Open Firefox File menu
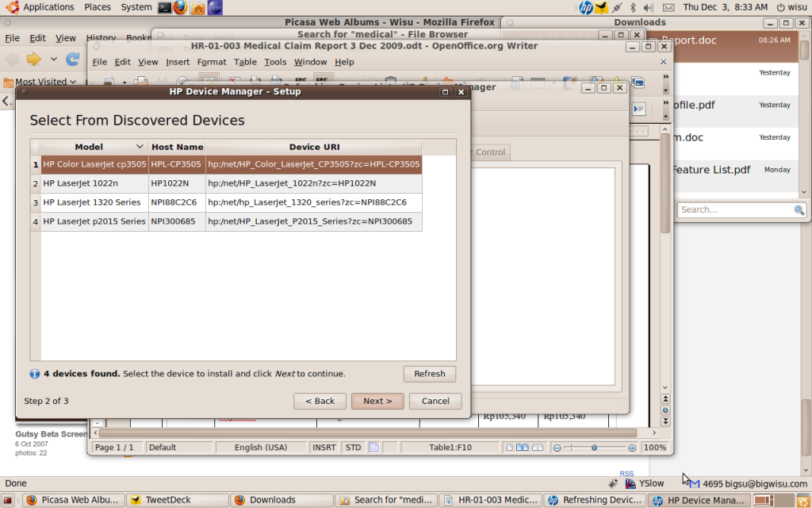 [x=12, y=38]
